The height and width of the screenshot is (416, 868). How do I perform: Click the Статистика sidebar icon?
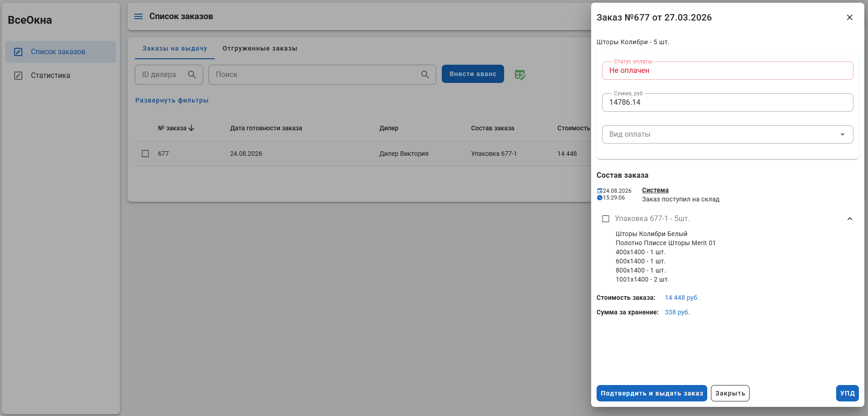[x=18, y=76]
